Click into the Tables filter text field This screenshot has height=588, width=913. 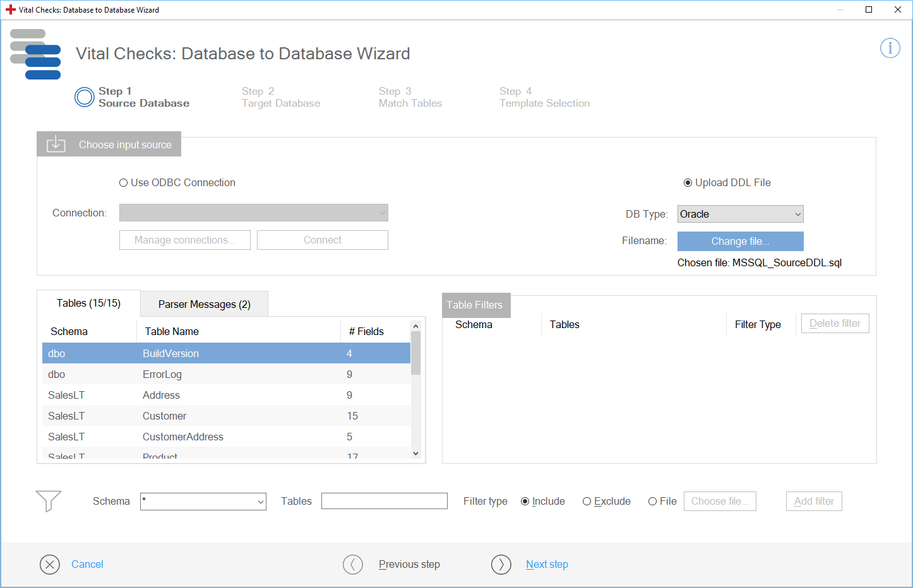coord(384,502)
